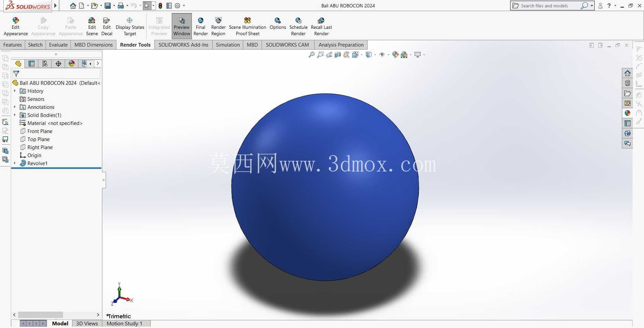
Task: Open the search options dropdown arrow
Action: (x=592, y=6)
